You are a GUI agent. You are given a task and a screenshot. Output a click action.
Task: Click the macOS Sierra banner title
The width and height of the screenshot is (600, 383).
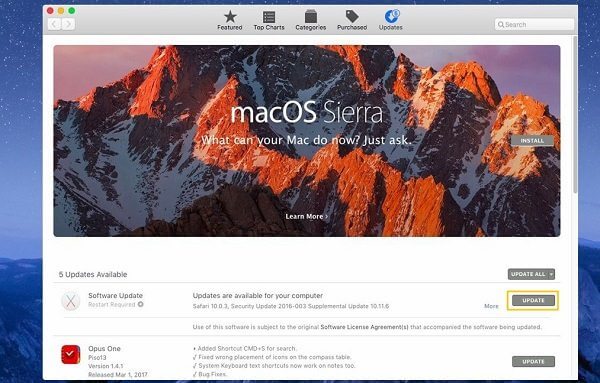(307, 113)
